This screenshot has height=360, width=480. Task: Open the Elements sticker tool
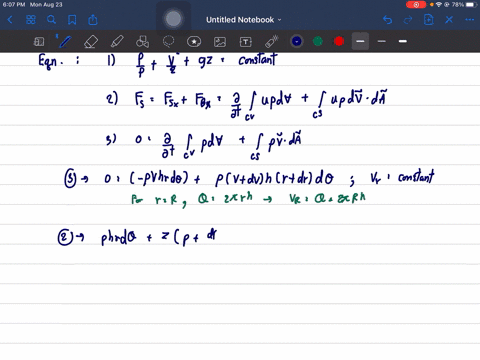tap(194, 42)
